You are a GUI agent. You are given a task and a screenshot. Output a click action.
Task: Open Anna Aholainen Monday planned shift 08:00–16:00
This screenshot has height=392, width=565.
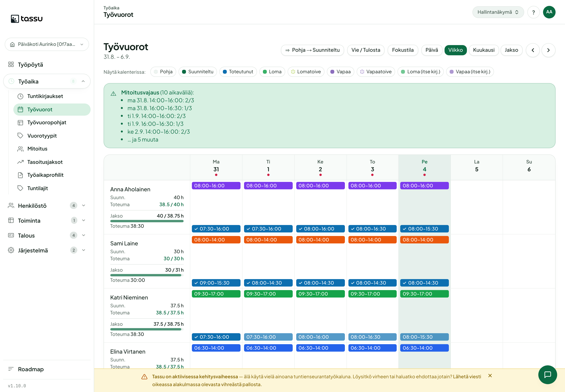coord(216,186)
